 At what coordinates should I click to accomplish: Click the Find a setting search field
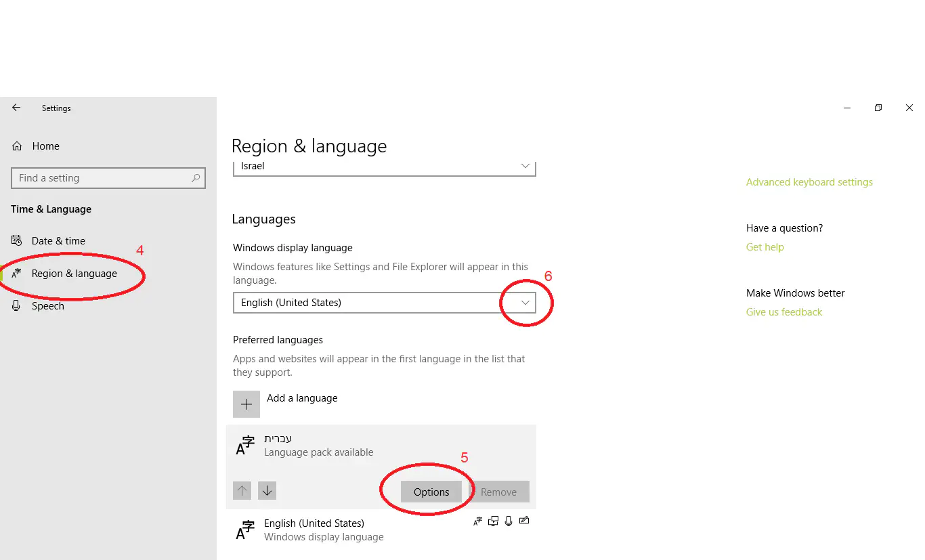[102, 178]
